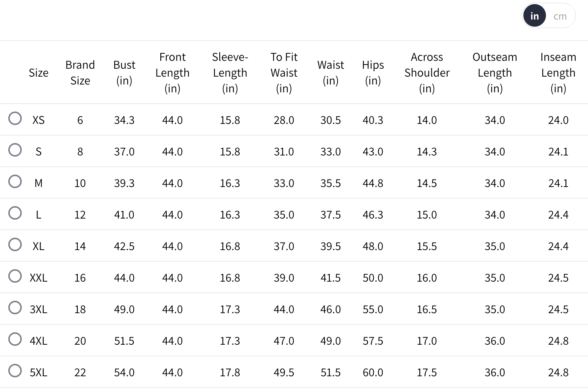
Task: Select the XS size radio button
Action: [x=15, y=119]
